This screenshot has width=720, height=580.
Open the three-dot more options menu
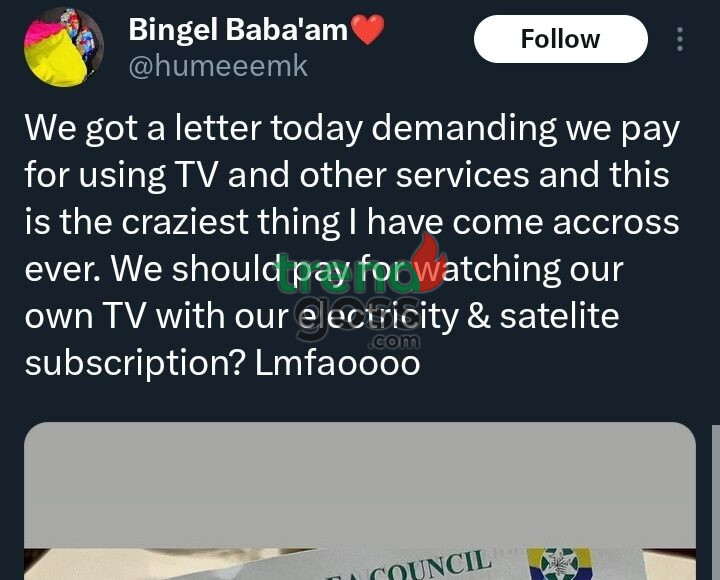click(x=680, y=39)
